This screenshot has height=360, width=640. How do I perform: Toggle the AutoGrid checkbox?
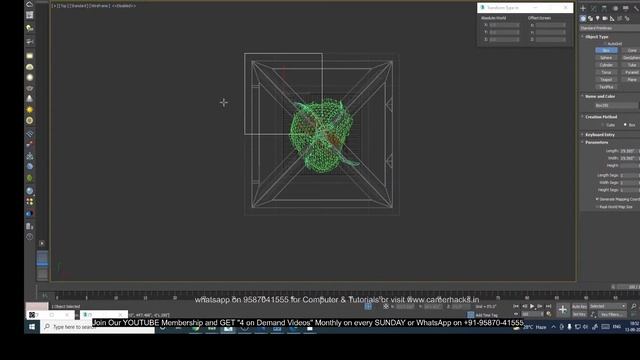pyautogui.click(x=605, y=44)
